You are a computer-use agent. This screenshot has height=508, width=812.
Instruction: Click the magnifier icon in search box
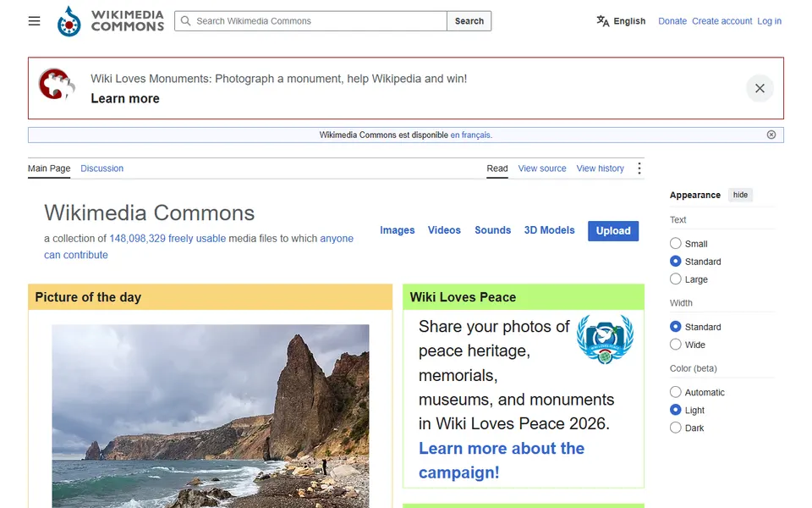[185, 21]
